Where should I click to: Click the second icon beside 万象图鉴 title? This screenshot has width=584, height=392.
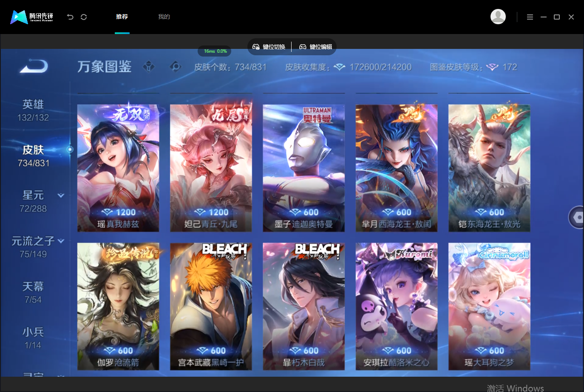[x=176, y=66]
